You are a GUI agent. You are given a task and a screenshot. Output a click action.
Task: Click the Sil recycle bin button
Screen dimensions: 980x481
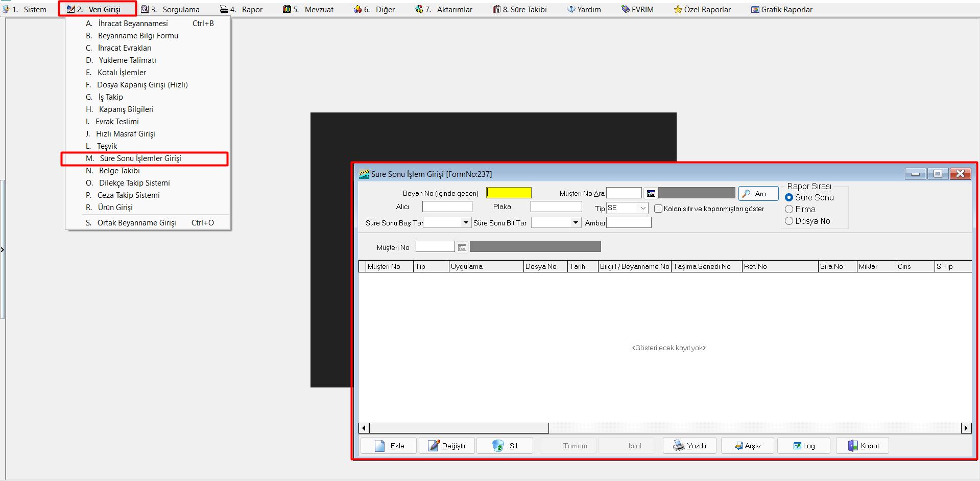(505, 446)
